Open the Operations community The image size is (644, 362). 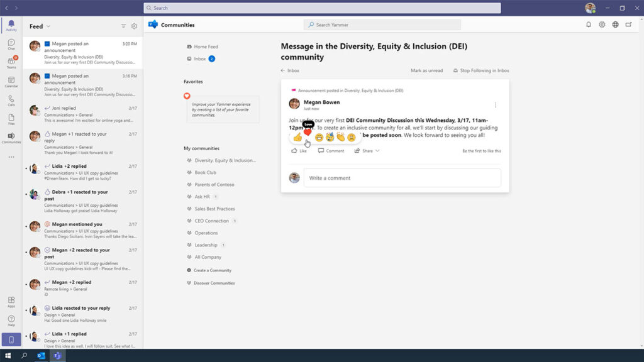coord(202,233)
